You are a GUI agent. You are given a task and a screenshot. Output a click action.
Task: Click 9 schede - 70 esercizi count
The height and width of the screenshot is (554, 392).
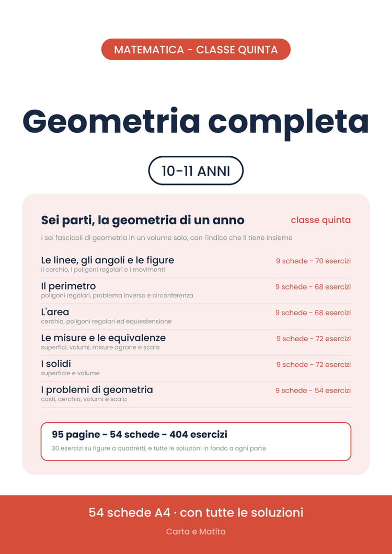[313, 261]
